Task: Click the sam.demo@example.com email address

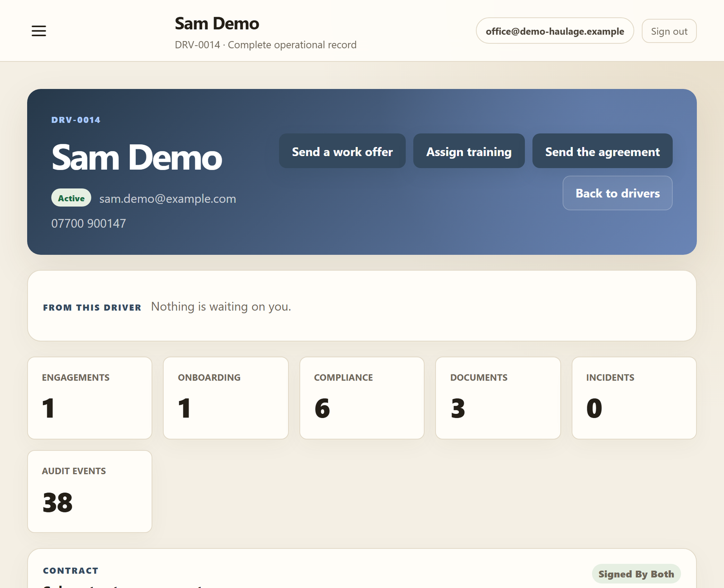Action: pyautogui.click(x=167, y=199)
